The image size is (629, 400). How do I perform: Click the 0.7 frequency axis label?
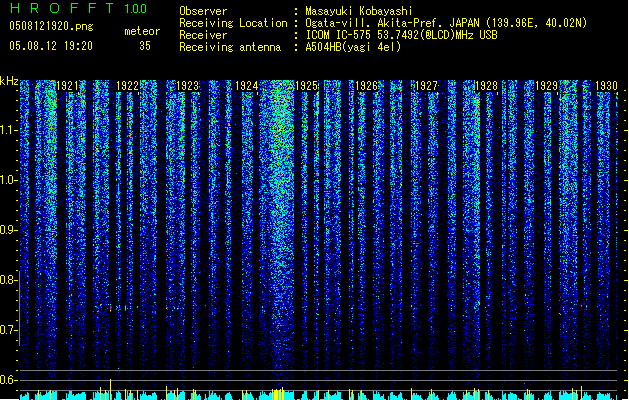9,330
